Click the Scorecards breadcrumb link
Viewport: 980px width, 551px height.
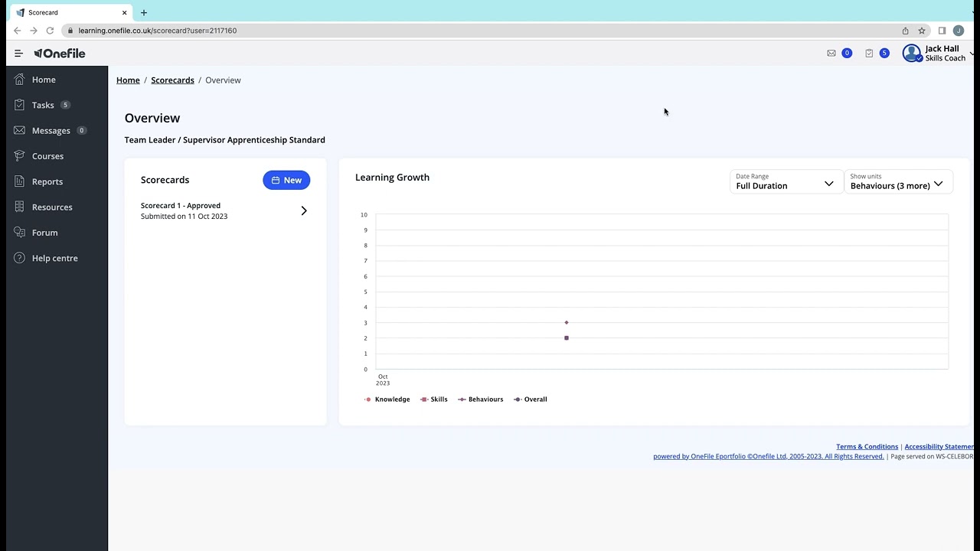[172, 80]
